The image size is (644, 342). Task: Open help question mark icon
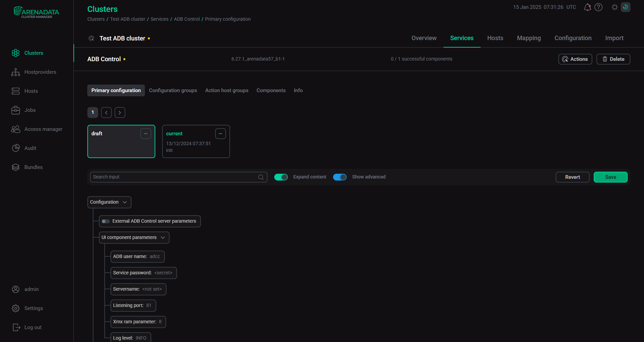pos(598,7)
